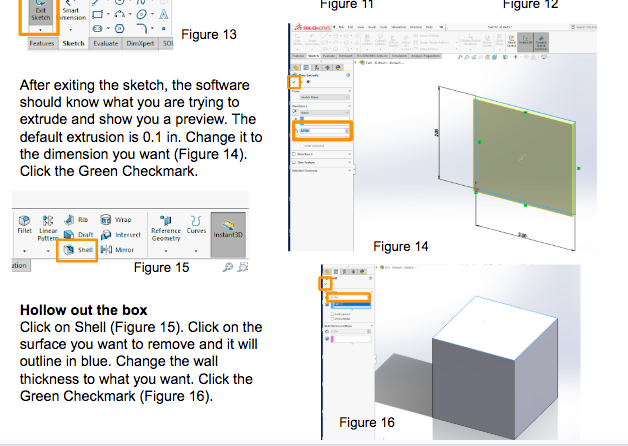This screenshot has height=446, width=628.
Task: Click the Exit Sketch button
Action: pyautogui.click(x=40, y=11)
